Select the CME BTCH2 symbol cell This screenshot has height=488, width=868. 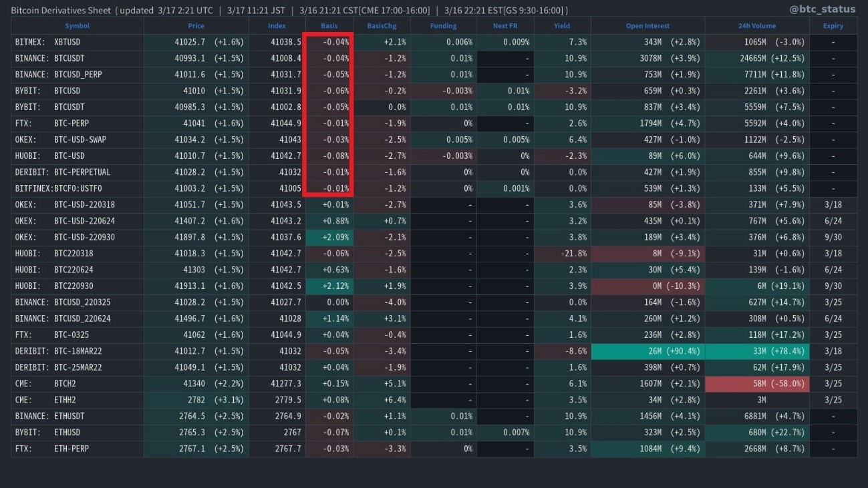pyautogui.click(x=78, y=384)
